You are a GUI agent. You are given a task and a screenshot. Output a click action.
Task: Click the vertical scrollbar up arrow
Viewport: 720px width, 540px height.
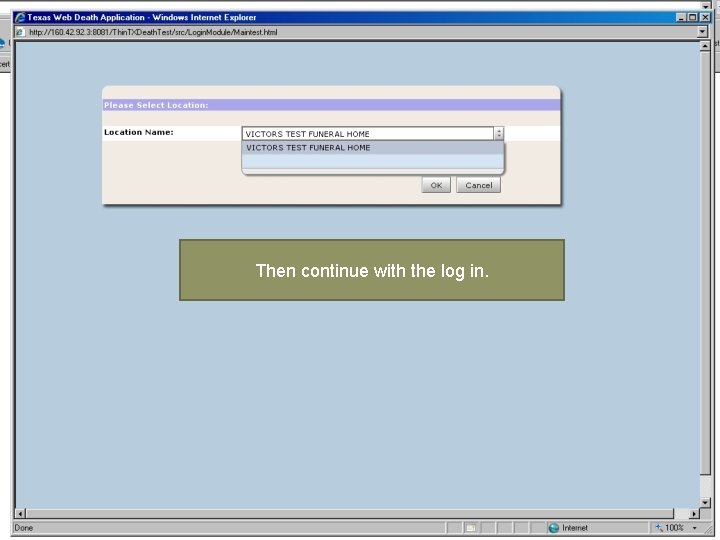coord(705,45)
